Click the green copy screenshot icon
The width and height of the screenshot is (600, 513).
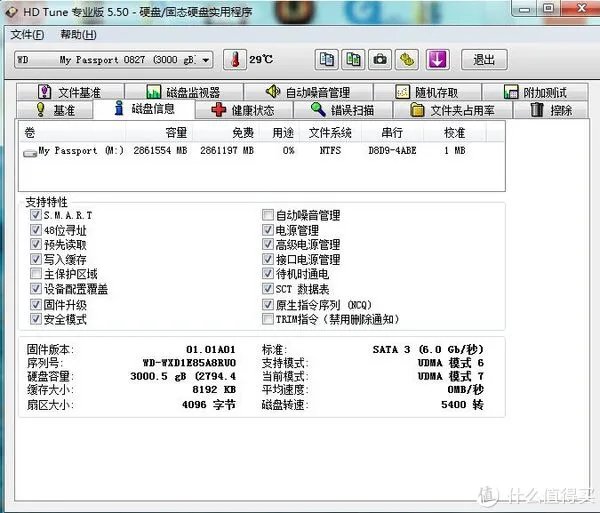353,60
